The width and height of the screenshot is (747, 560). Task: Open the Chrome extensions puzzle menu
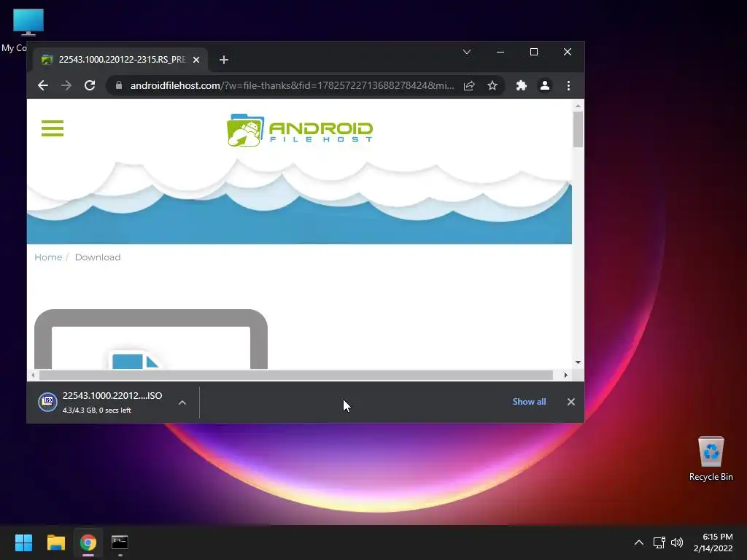[x=522, y=86]
